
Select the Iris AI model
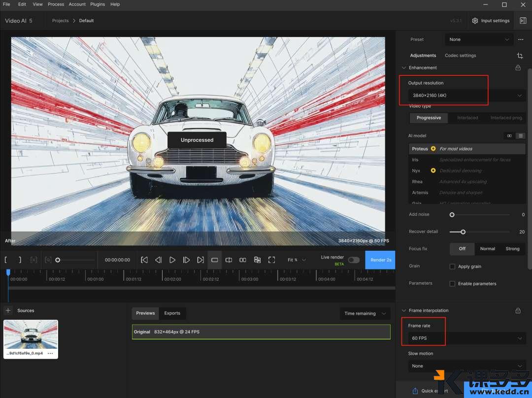coord(467,160)
